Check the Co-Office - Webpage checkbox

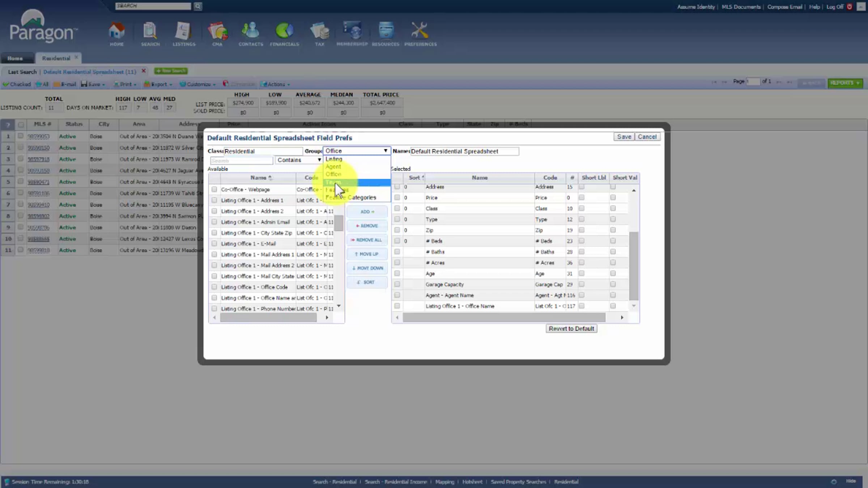click(214, 189)
